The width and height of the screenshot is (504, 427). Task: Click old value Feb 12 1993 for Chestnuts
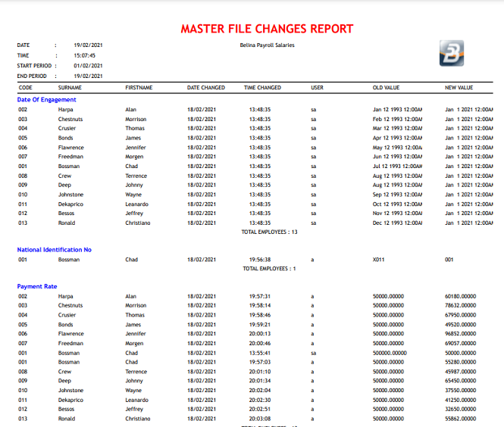click(397, 120)
